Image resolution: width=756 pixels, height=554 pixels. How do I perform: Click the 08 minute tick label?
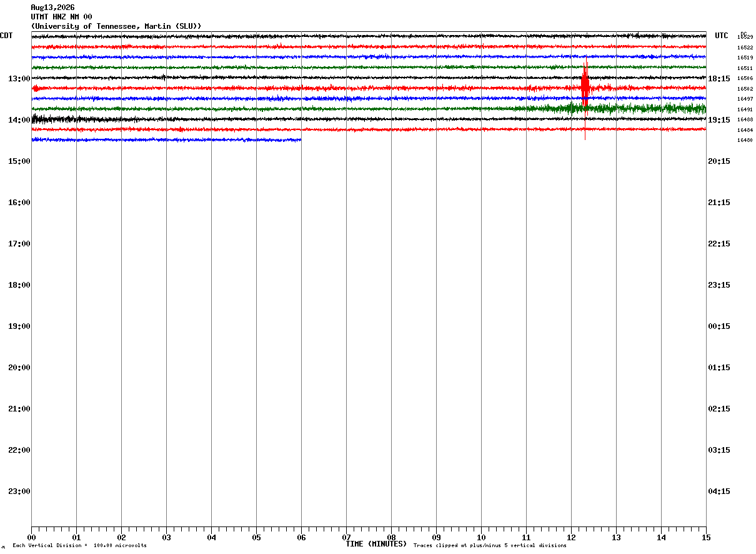click(x=391, y=537)
